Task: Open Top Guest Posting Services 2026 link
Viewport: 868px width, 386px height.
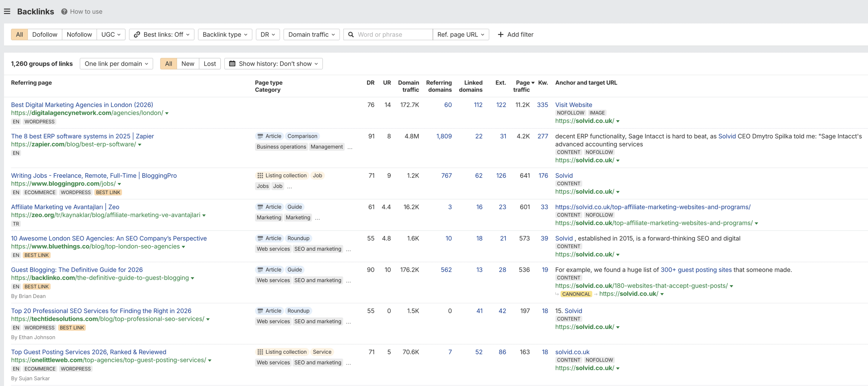Action: click(x=89, y=352)
